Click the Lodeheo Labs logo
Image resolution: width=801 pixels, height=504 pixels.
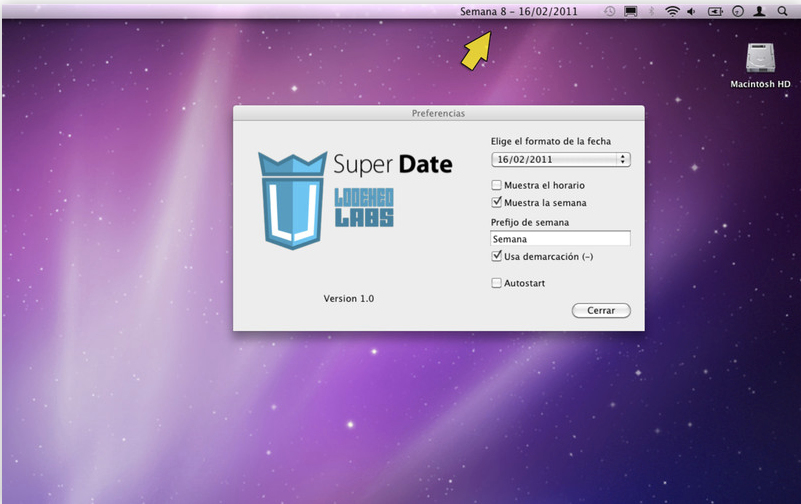click(x=364, y=207)
